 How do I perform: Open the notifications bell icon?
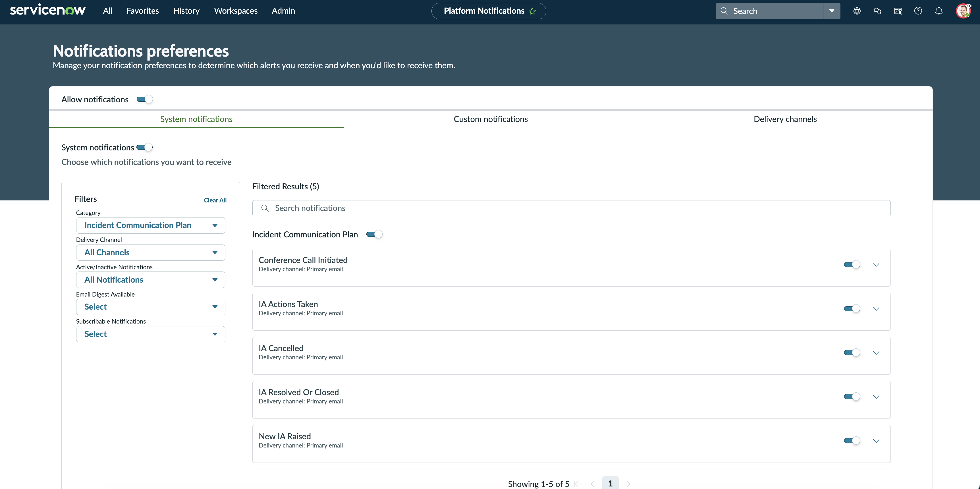point(939,11)
